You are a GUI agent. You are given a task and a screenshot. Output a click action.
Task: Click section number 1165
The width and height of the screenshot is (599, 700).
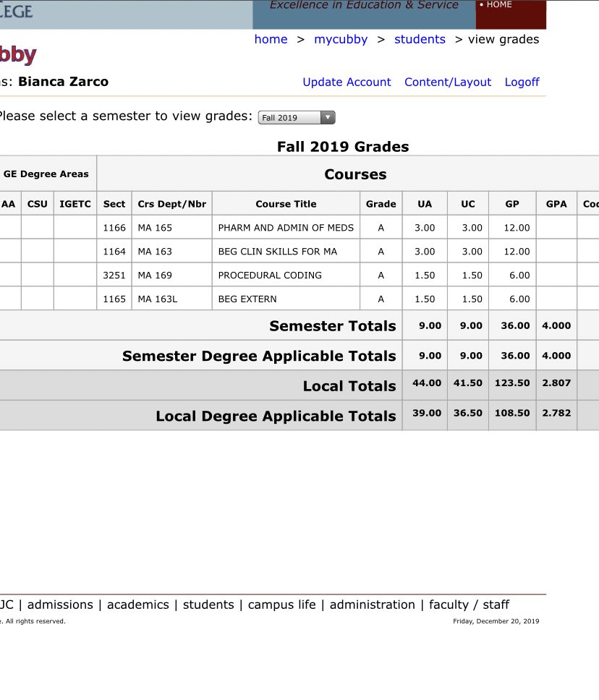point(114,299)
